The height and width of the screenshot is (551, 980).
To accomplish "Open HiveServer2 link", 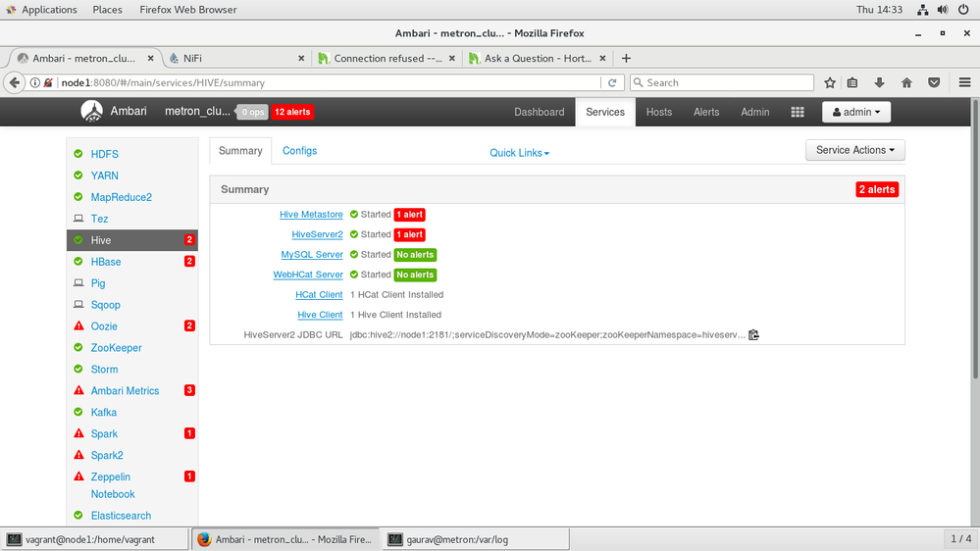I will [x=318, y=234].
